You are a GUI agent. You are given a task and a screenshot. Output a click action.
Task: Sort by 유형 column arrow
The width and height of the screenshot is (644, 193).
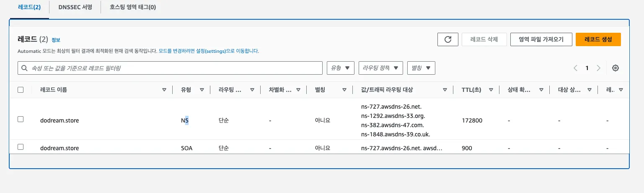pyautogui.click(x=202, y=90)
